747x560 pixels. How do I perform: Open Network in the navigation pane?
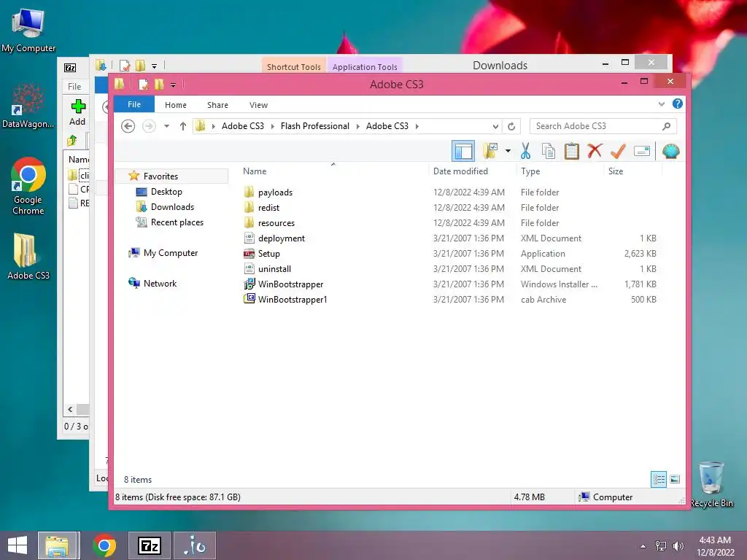coord(160,284)
